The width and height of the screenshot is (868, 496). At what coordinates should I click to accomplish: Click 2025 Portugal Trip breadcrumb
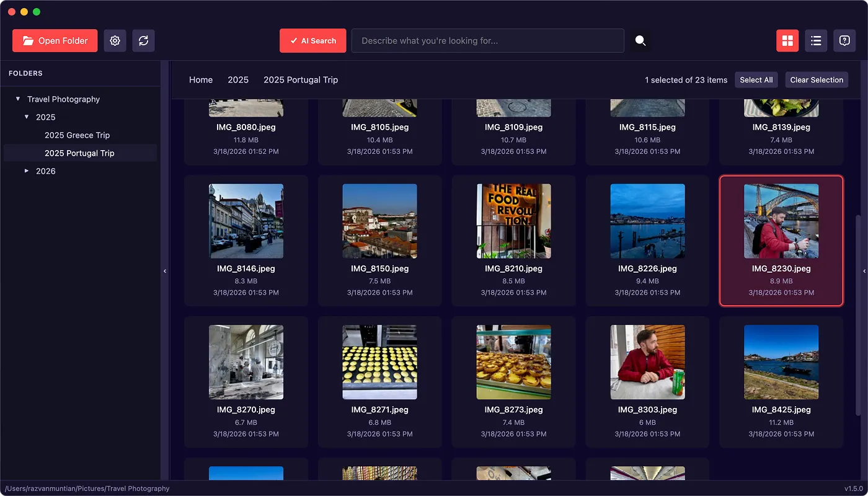tap(301, 80)
